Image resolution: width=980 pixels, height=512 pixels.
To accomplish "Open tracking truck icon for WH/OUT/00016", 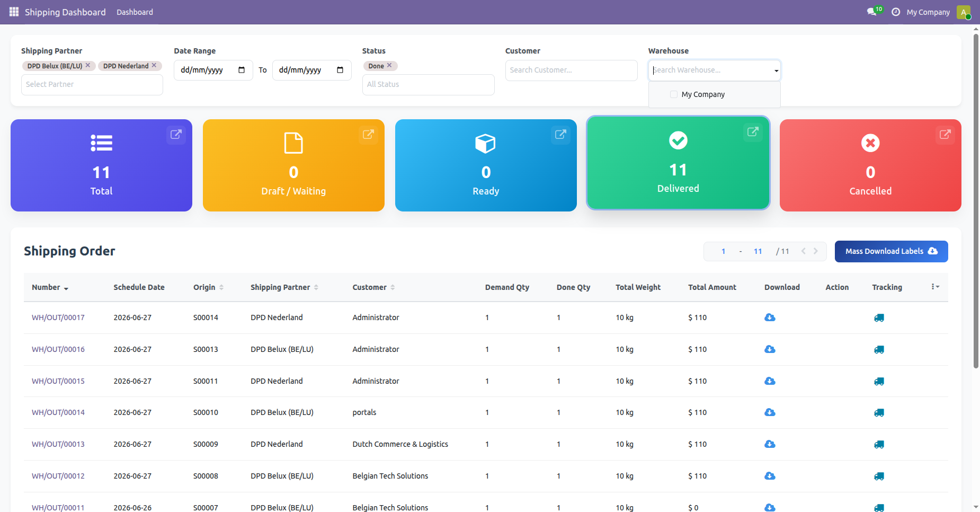I will (879, 349).
